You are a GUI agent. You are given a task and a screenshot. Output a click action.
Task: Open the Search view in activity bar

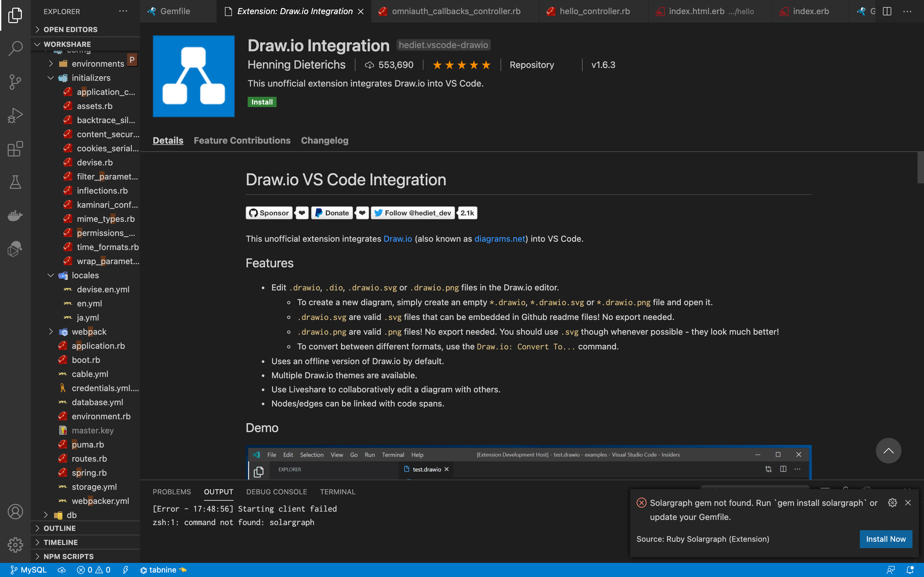pos(15,48)
